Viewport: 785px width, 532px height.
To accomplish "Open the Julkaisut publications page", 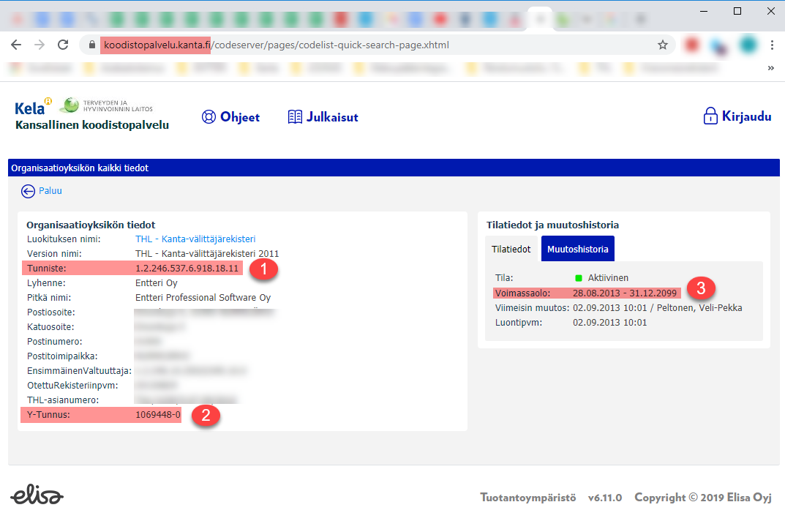I will coord(323,117).
